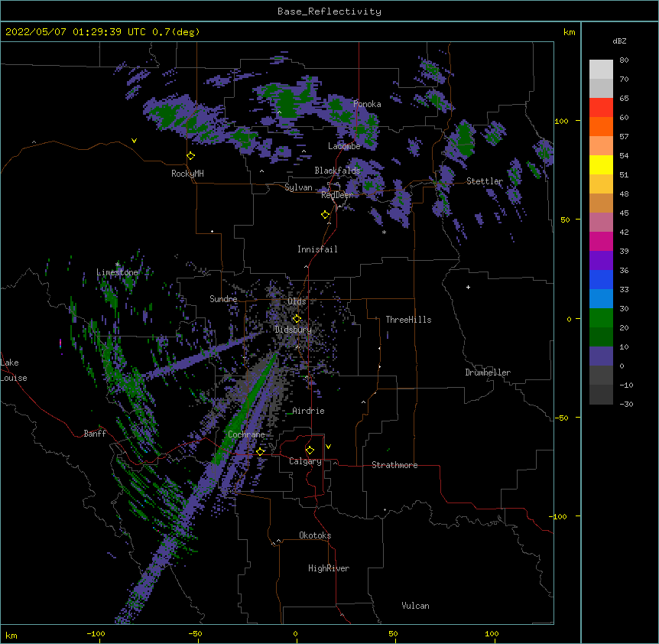Click the green 30 dBZ legend swatch

(601, 318)
